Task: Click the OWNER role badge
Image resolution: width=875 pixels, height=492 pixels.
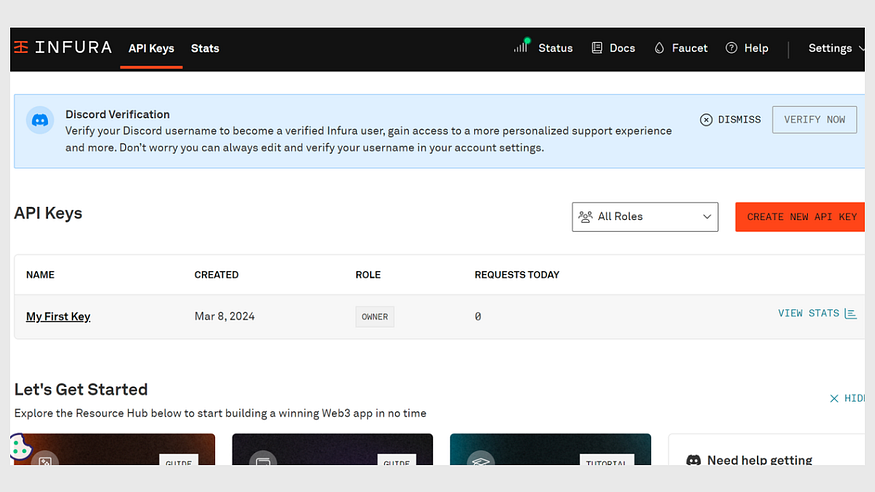Action: [374, 317]
